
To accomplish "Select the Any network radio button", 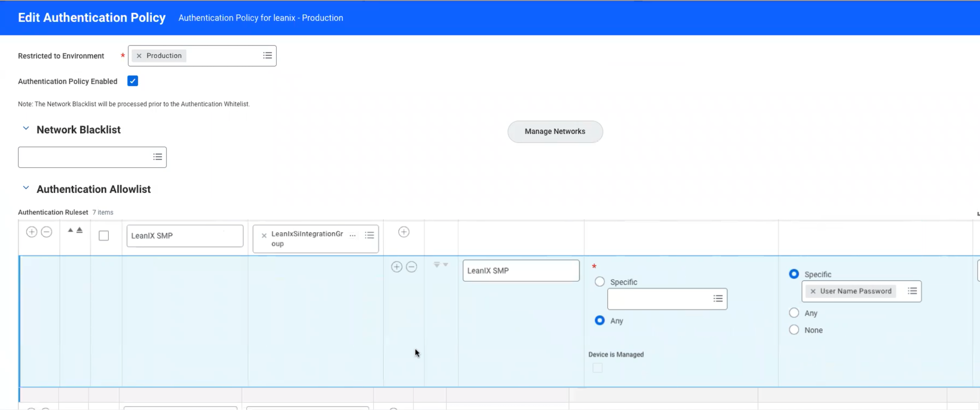I will point(600,320).
